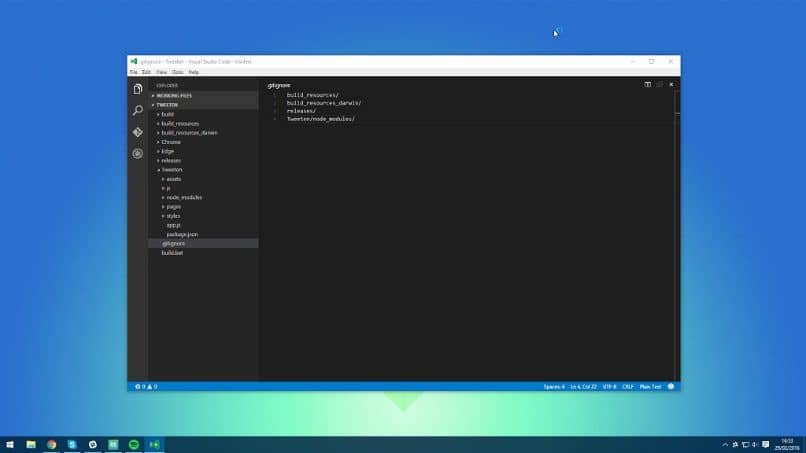Open the File menu
This screenshot has width=806, height=453.
pos(134,73)
